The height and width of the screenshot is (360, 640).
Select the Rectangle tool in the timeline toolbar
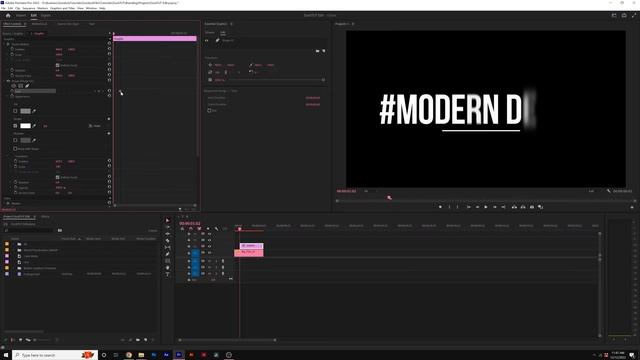coord(167,261)
